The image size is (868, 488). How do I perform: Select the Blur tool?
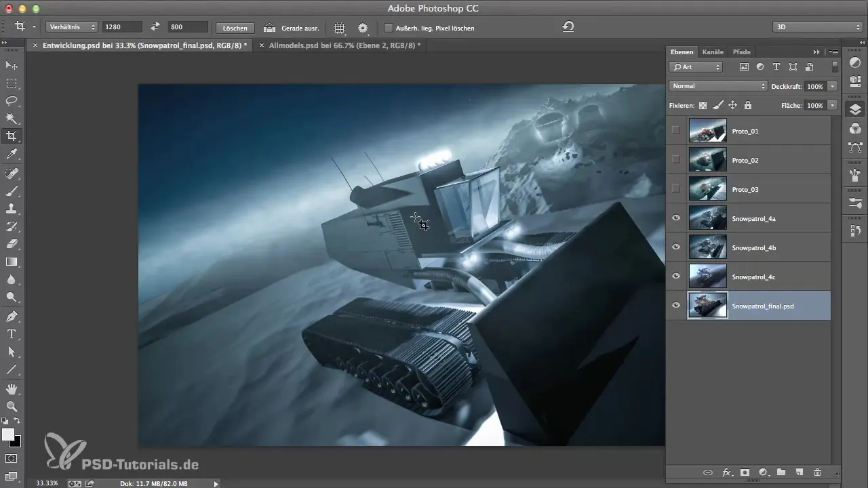click(12, 279)
